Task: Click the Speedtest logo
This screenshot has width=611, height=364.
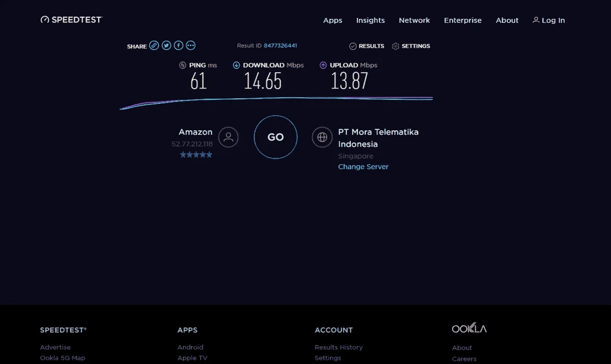Action: [x=71, y=19]
